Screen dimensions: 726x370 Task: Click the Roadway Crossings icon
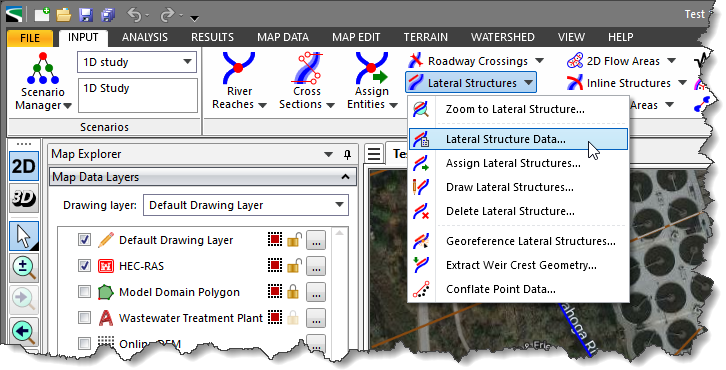click(415, 61)
